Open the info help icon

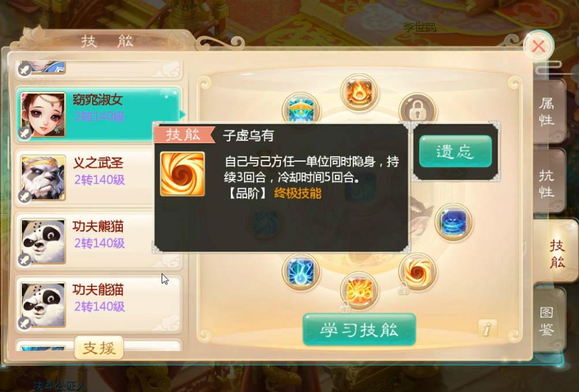[x=487, y=328]
